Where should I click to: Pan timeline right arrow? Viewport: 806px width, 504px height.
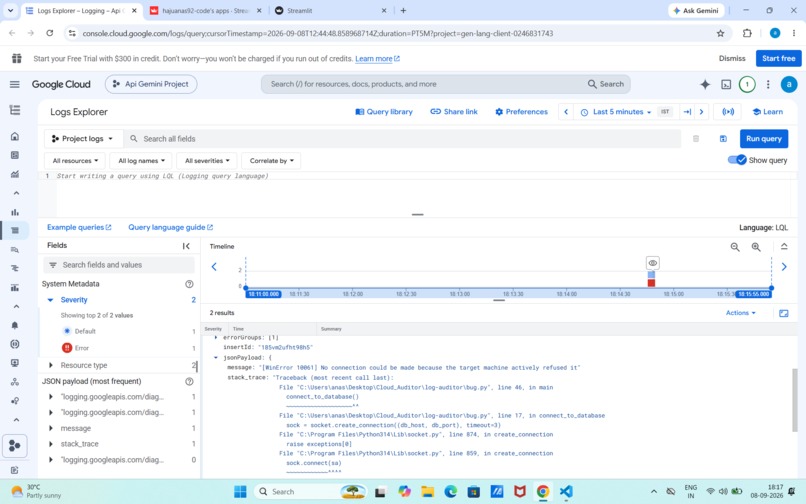(x=784, y=266)
